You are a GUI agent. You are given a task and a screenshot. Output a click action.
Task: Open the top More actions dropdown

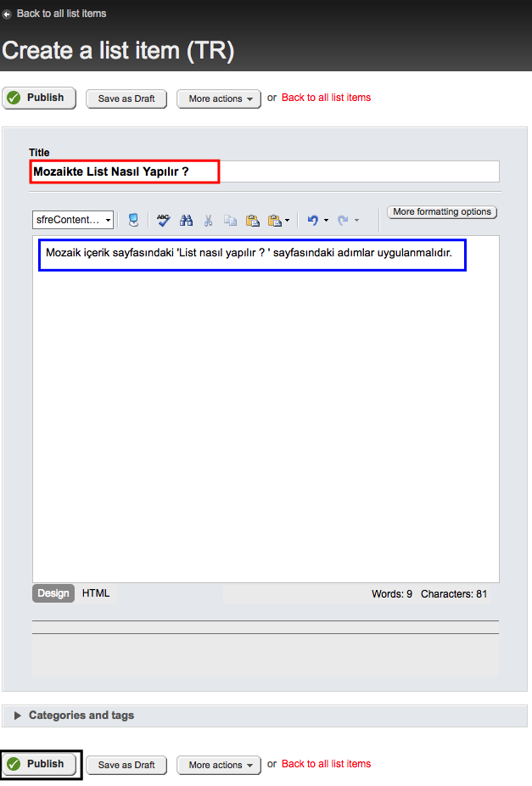tap(219, 98)
